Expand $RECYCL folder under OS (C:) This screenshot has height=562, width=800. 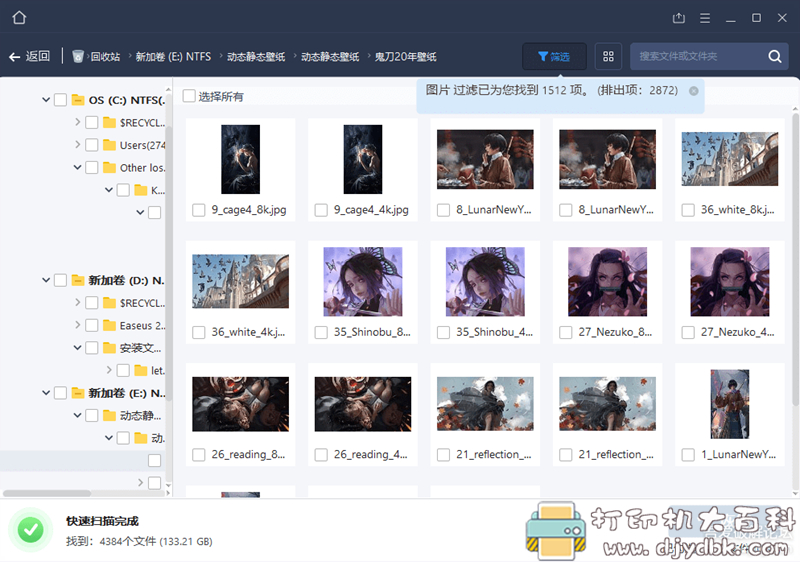78,122
